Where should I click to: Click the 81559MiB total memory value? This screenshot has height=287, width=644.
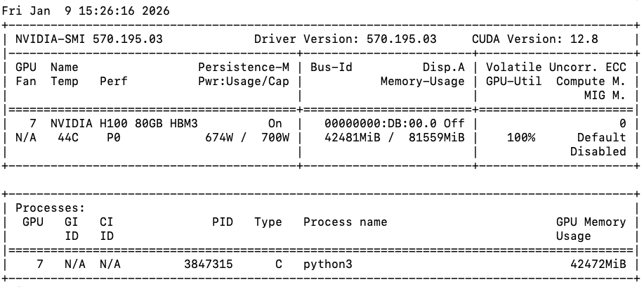pyautogui.click(x=433, y=138)
